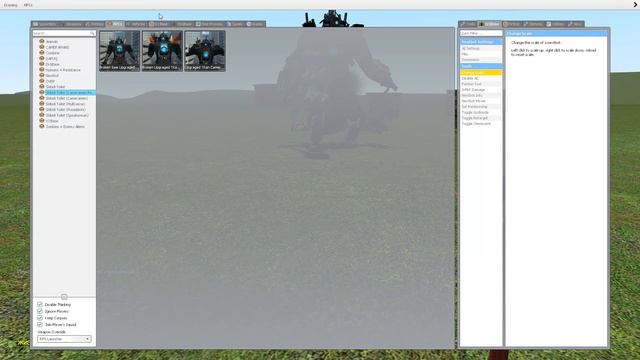The image size is (640, 360).
Task: Select the plain Skibidi Toilet category row
Action: [56, 87]
